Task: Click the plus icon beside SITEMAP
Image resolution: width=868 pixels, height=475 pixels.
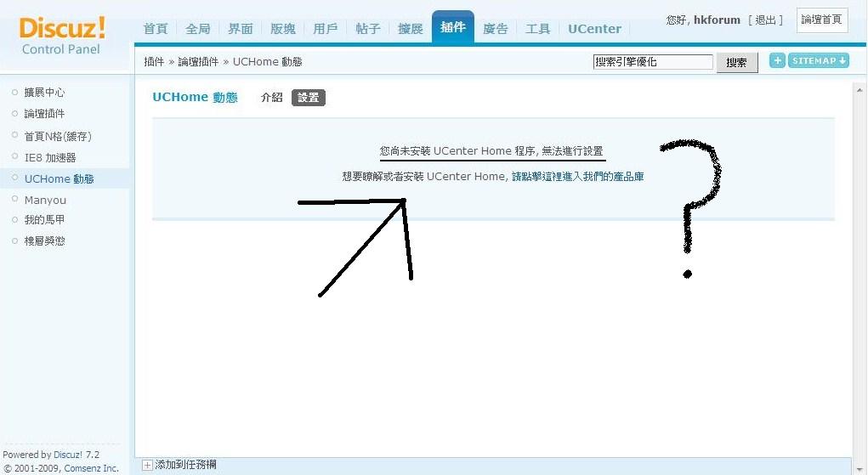Action: pos(777,60)
